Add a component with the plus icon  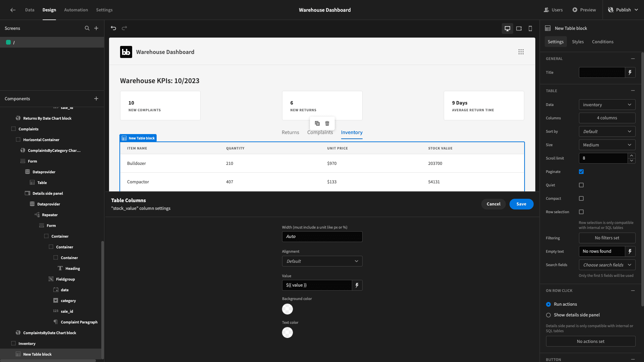coord(96,99)
